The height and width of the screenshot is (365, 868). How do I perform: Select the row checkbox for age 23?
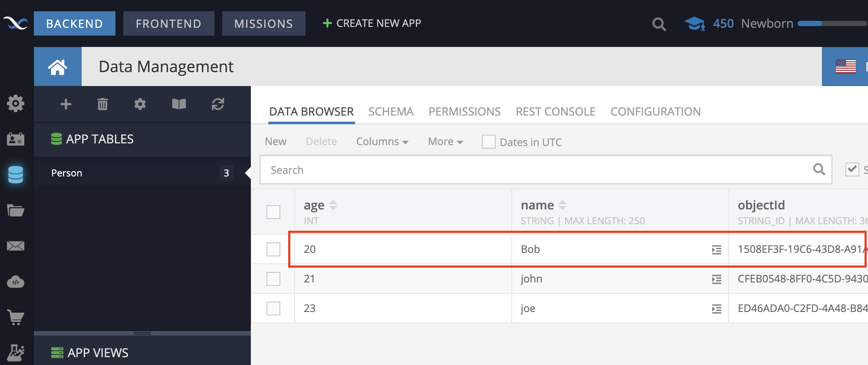click(x=273, y=309)
